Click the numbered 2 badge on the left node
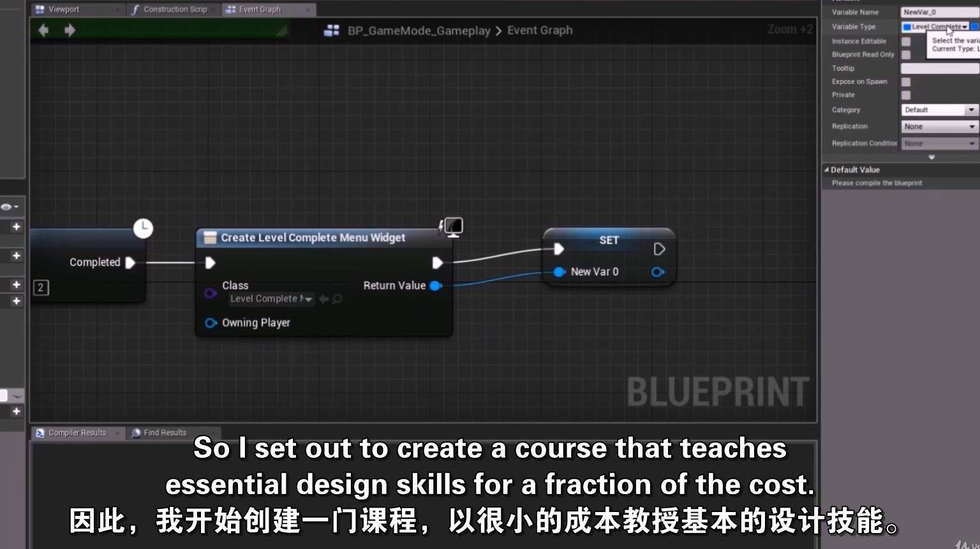 [41, 288]
